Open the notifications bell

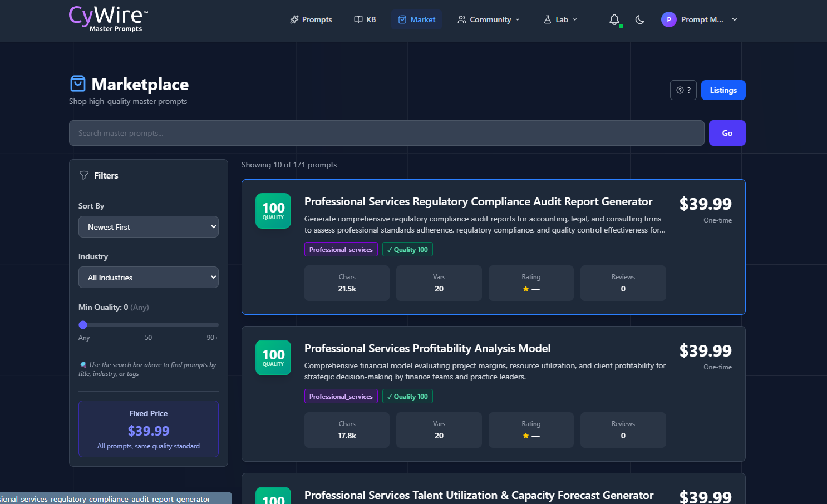tap(614, 19)
